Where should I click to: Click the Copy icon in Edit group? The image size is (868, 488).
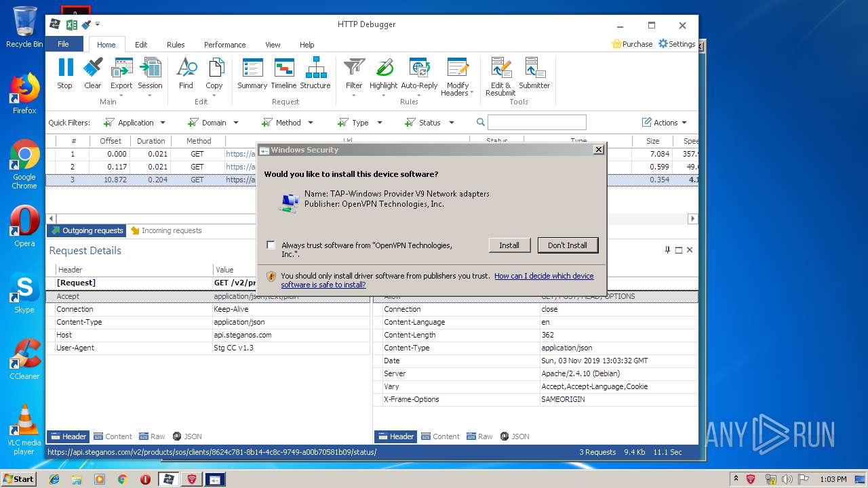(215, 68)
